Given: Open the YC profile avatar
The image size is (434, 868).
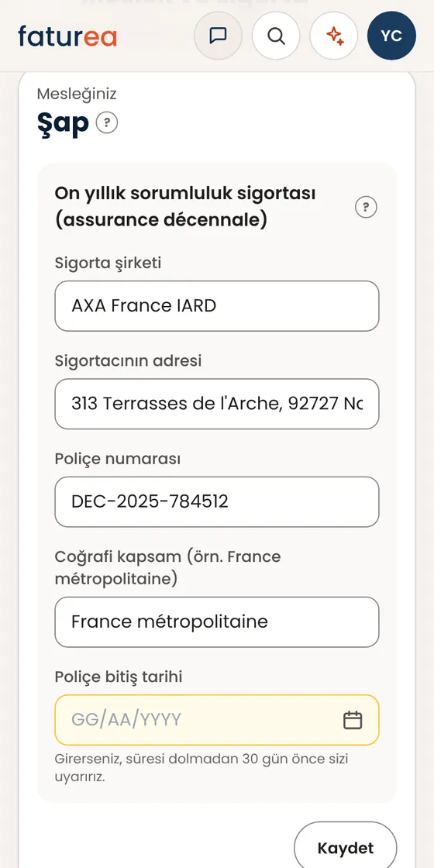Looking at the screenshot, I should [391, 36].
